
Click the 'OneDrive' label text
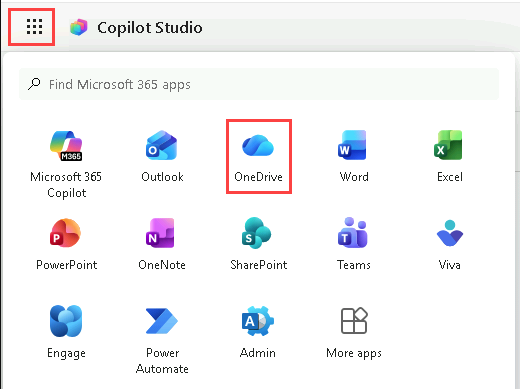(x=258, y=177)
